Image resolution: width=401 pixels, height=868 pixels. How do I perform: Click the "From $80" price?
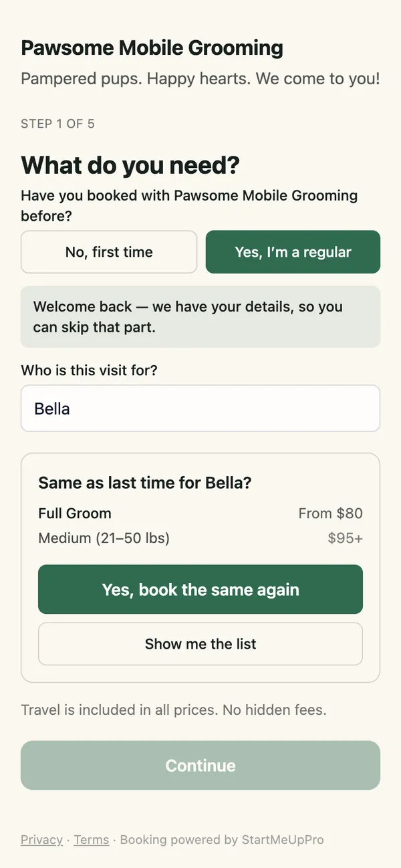point(330,514)
